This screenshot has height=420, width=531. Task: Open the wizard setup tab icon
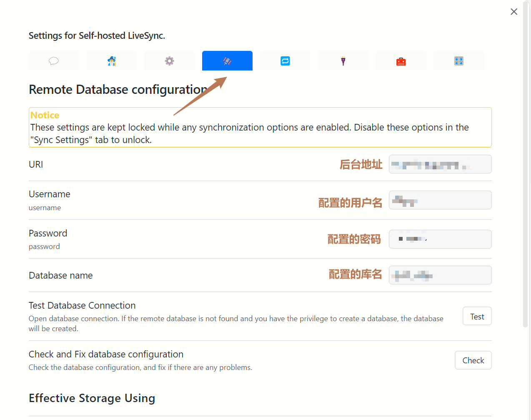point(112,61)
